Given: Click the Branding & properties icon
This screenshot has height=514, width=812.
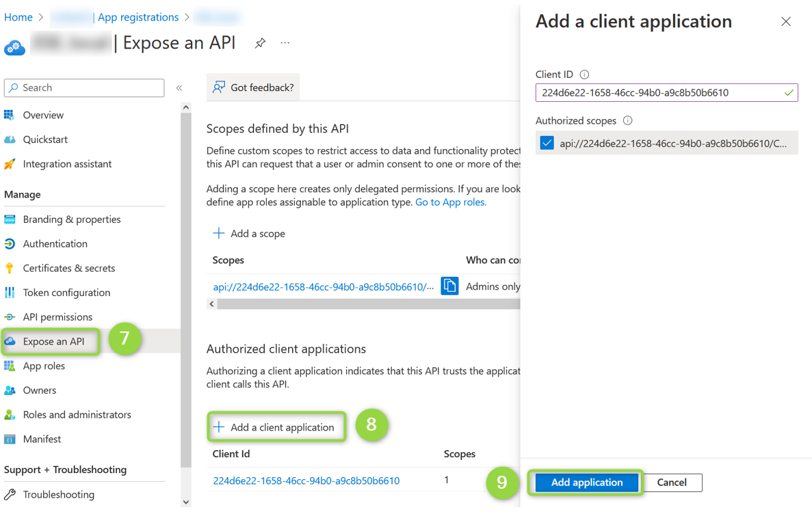Looking at the screenshot, I should (x=10, y=219).
